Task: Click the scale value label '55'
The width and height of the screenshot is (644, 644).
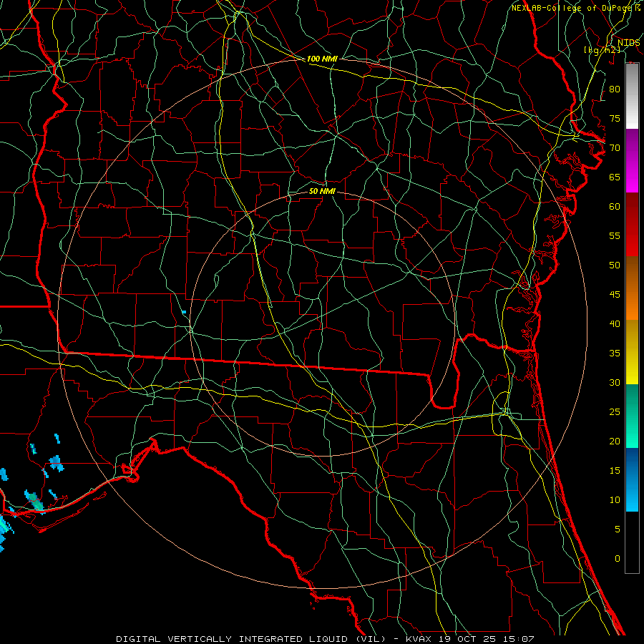Action: 615,235
